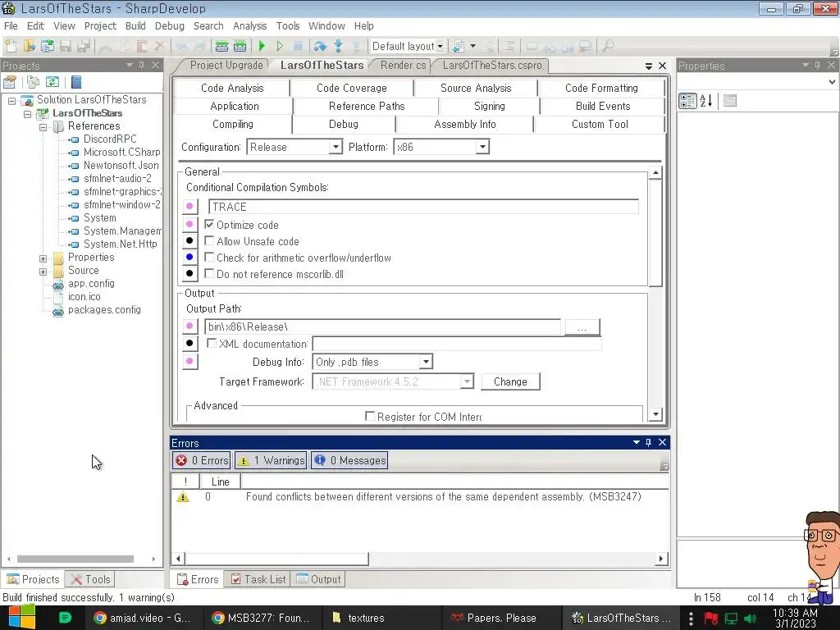Pin the Projects panel
This screenshot has height=630, width=840.
click(x=141, y=66)
